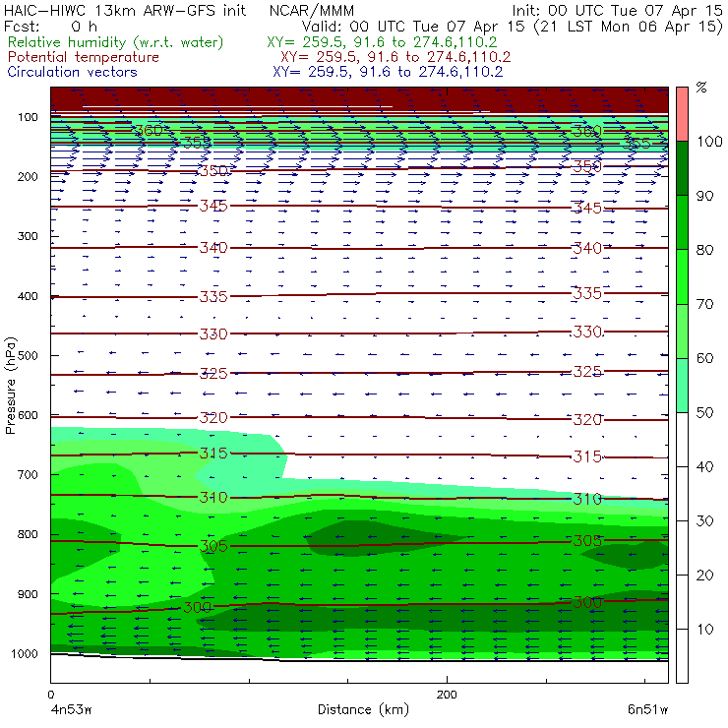Click the '200' pressure axis tick label
The width and height of the screenshot is (728, 728).
point(28,176)
